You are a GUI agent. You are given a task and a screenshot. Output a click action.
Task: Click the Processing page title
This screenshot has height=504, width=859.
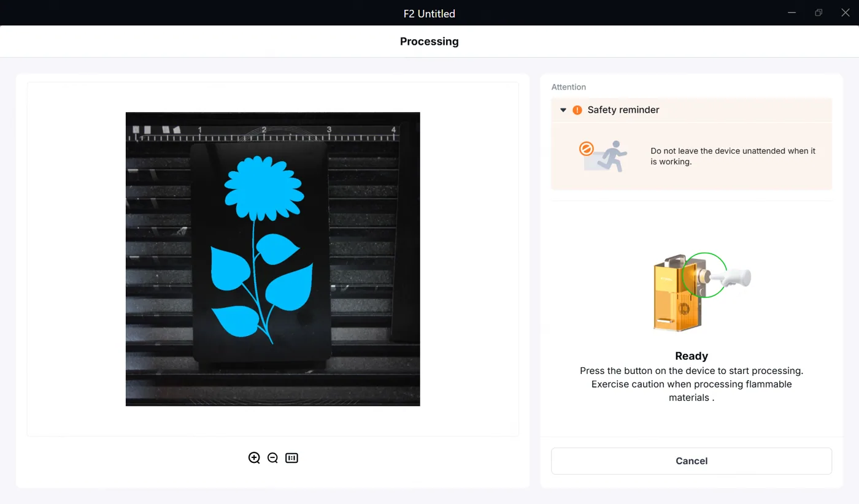click(429, 42)
